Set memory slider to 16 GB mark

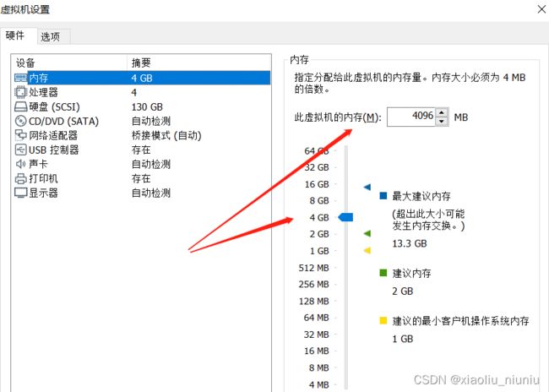pyautogui.click(x=317, y=184)
